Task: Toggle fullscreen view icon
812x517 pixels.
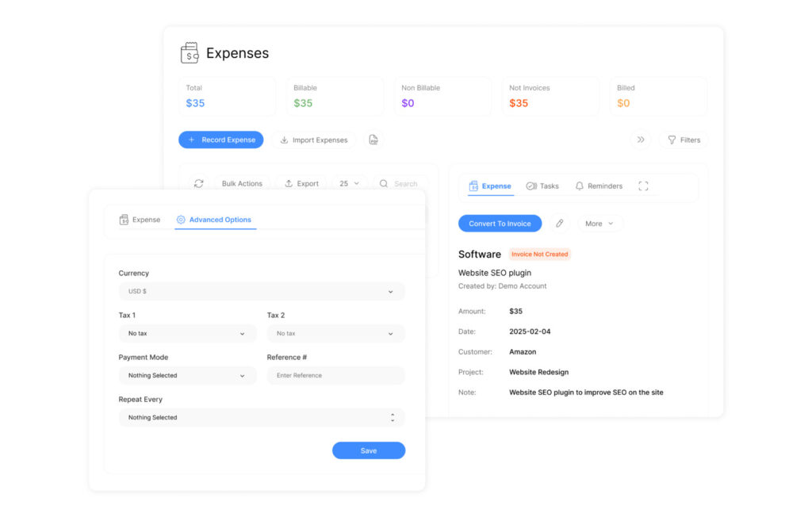Action: pos(643,186)
